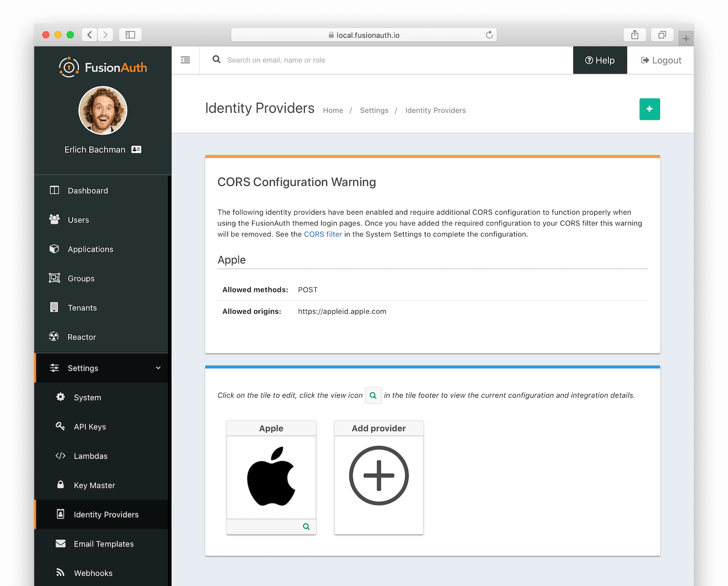Screen dimensions: 728x586
Task: Click the Safari share icon
Action: click(635, 35)
